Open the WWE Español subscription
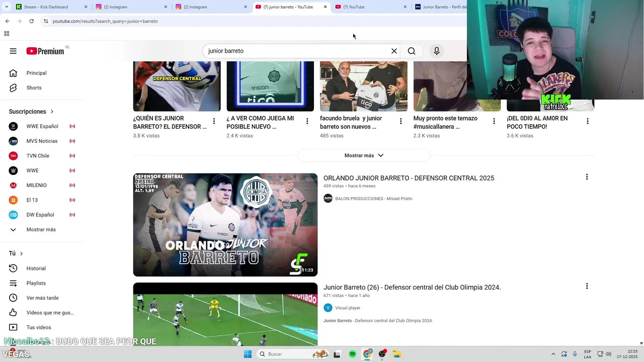The image size is (644, 362). (x=43, y=126)
